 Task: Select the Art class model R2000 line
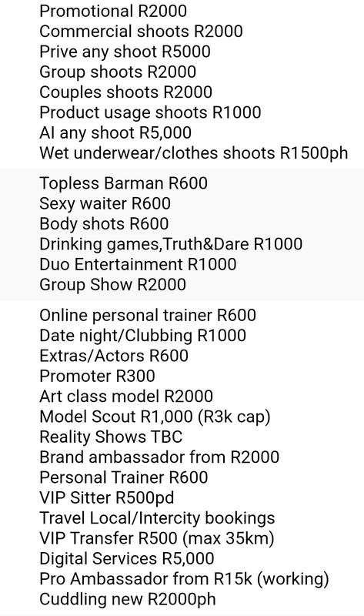tap(126, 397)
